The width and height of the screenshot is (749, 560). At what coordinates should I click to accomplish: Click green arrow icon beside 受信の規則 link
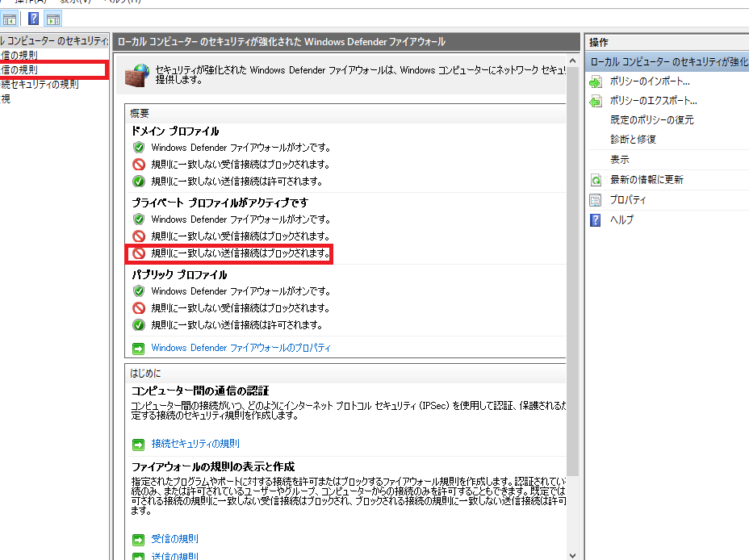(x=138, y=540)
